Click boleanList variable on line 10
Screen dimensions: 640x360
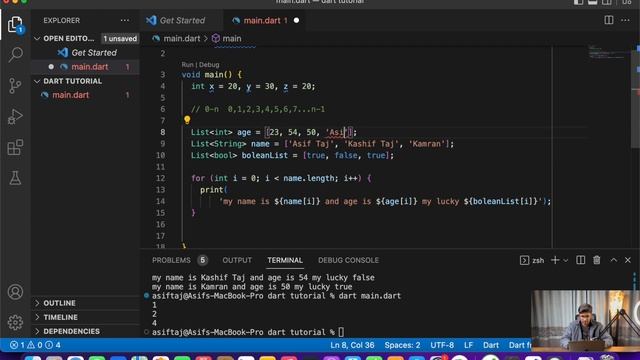coord(264,156)
